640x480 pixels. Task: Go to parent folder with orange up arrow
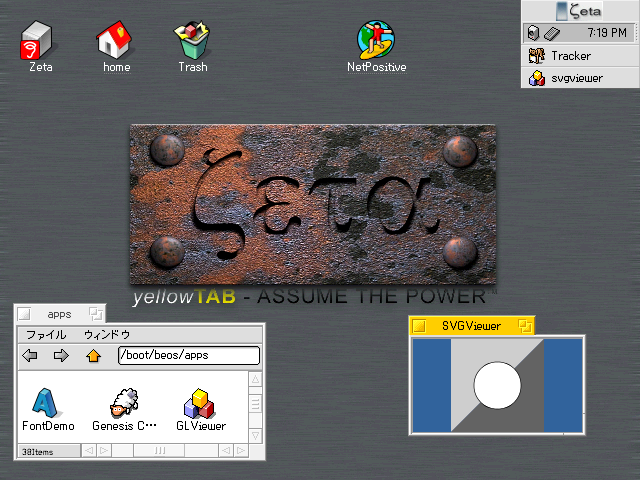[x=93, y=356]
